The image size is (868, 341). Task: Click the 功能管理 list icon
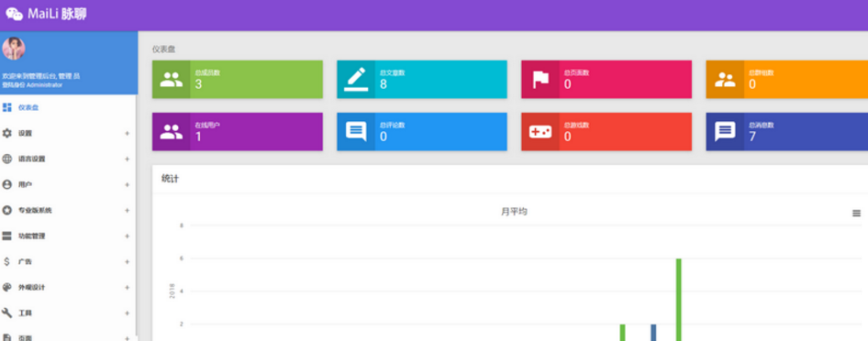7,236
